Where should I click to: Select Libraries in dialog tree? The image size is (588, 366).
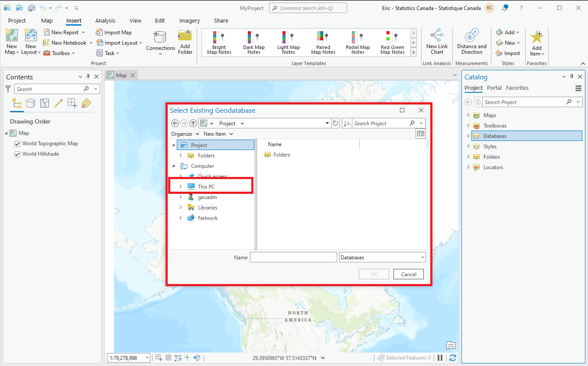click(207, 208)
